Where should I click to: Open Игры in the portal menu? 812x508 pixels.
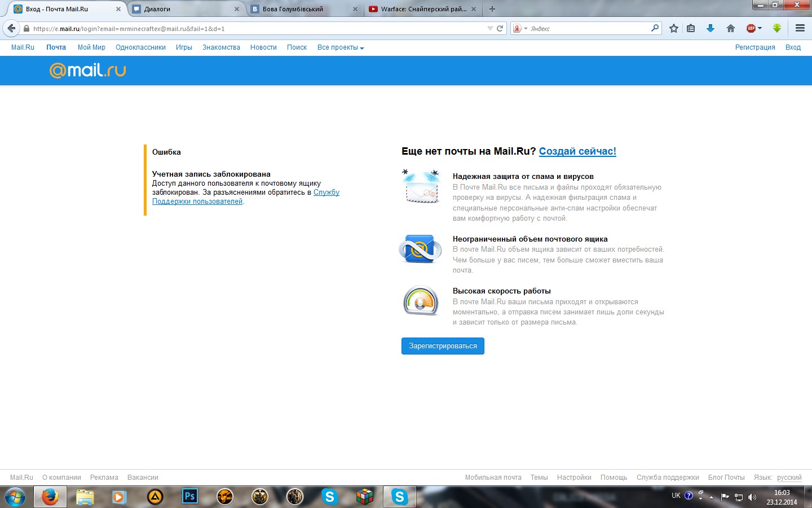click(x=184, y=47)
